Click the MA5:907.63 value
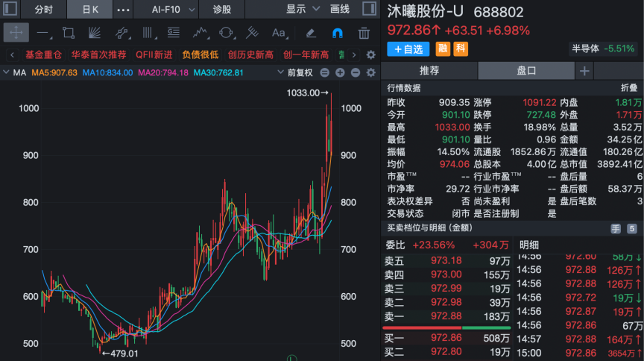 click(x=54, y=73)
